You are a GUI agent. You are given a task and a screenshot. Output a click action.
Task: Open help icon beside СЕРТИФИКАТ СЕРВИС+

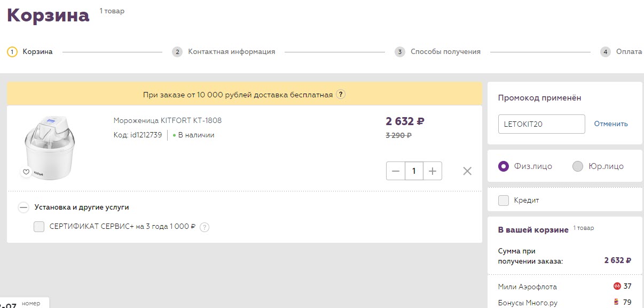coord(204,227)
